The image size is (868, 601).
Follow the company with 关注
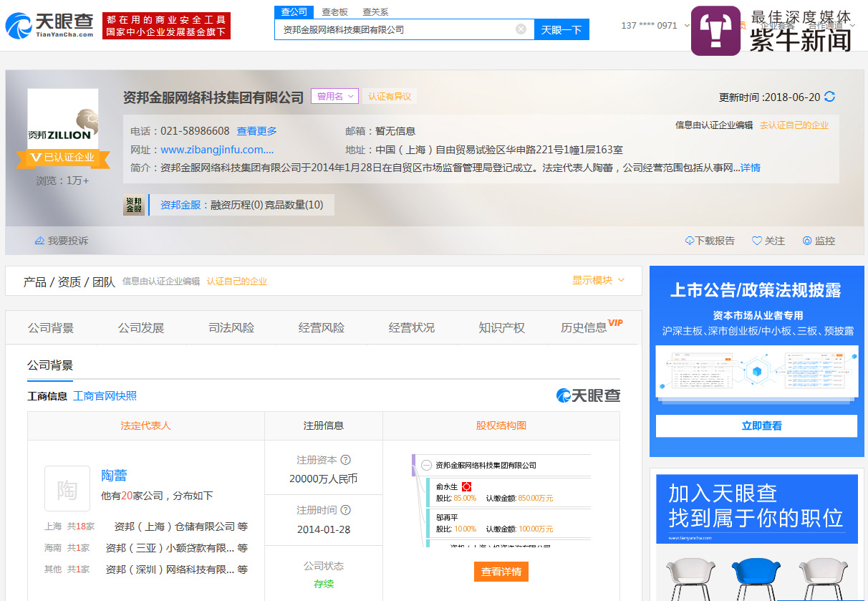point(768,241)
